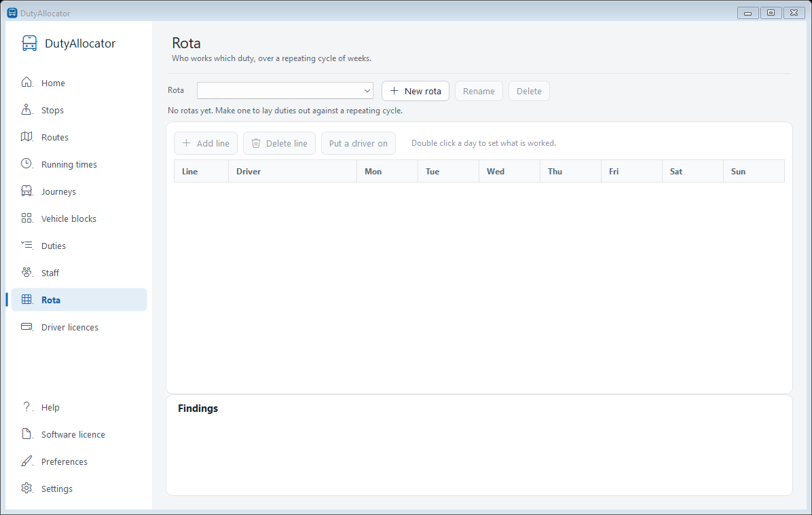Screen dimensions: 812x515
Task: Open Help from the sidebar
Action: point(79,407)
